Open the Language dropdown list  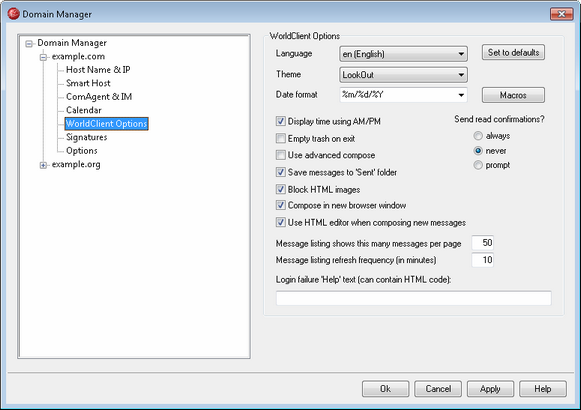[403, 54]
